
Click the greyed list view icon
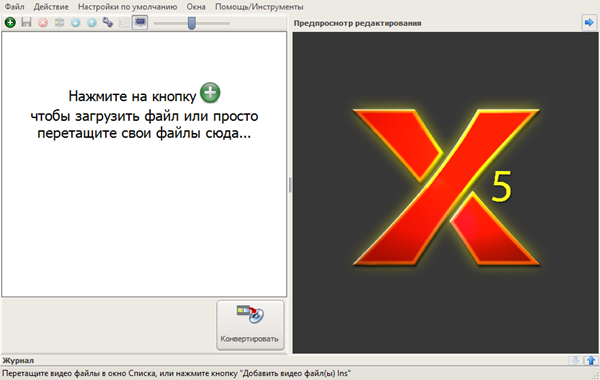[x=124, y=23]
